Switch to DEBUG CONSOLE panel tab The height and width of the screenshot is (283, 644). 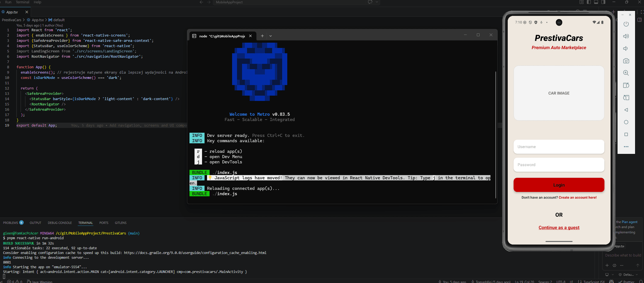(x=60, y=223)
